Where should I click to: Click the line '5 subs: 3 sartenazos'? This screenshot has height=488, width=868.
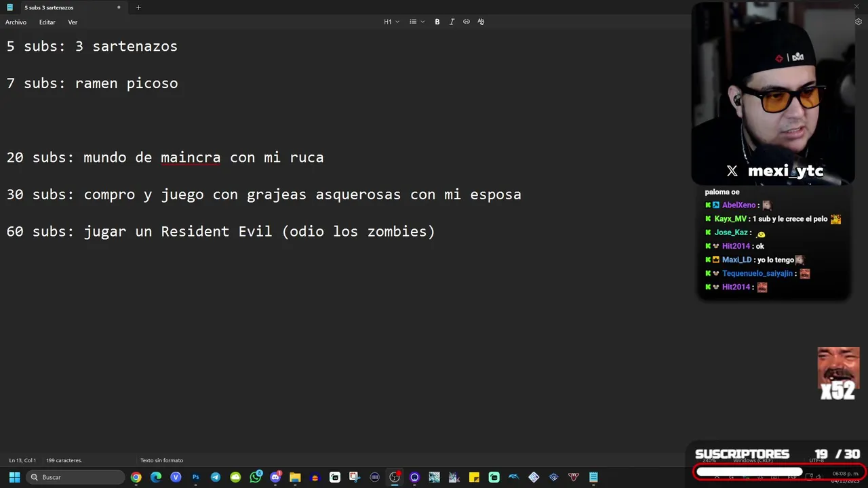point(92,46)
